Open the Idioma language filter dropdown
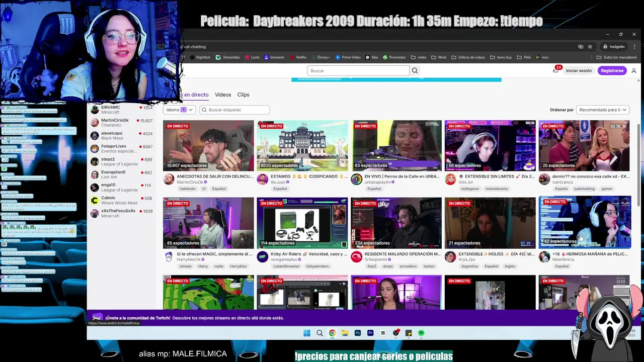 (x=179, y=110)
